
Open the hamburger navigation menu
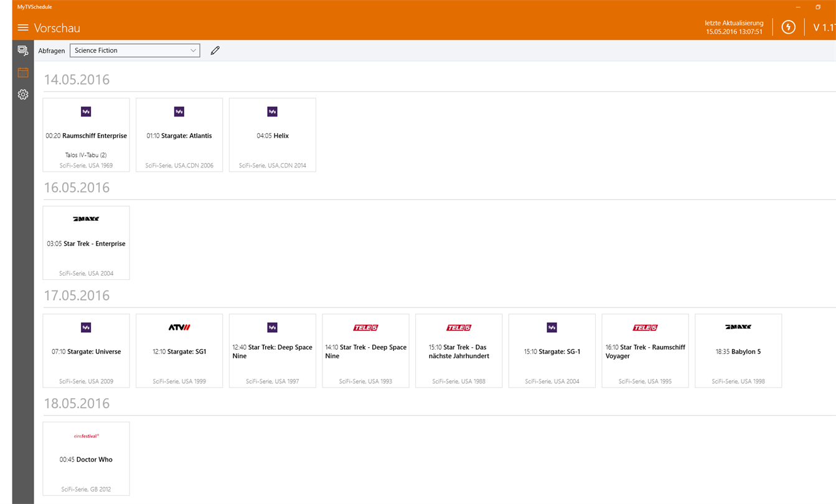tap(23, 28)
